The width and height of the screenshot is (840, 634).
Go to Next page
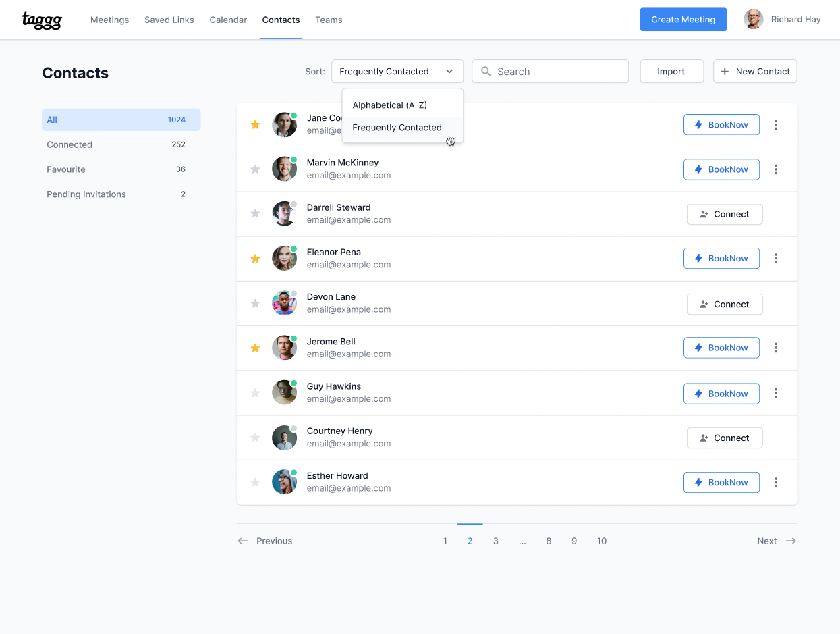(x=777, y=541)
